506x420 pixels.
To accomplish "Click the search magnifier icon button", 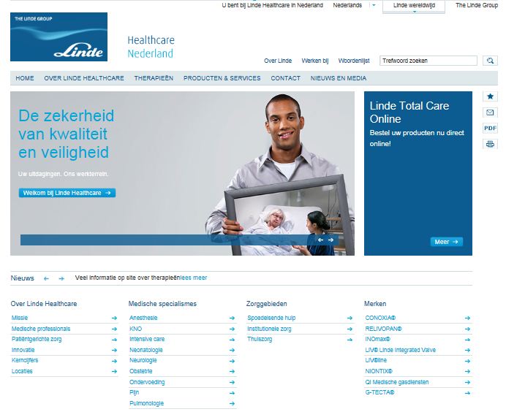I will tap(490, 61).
